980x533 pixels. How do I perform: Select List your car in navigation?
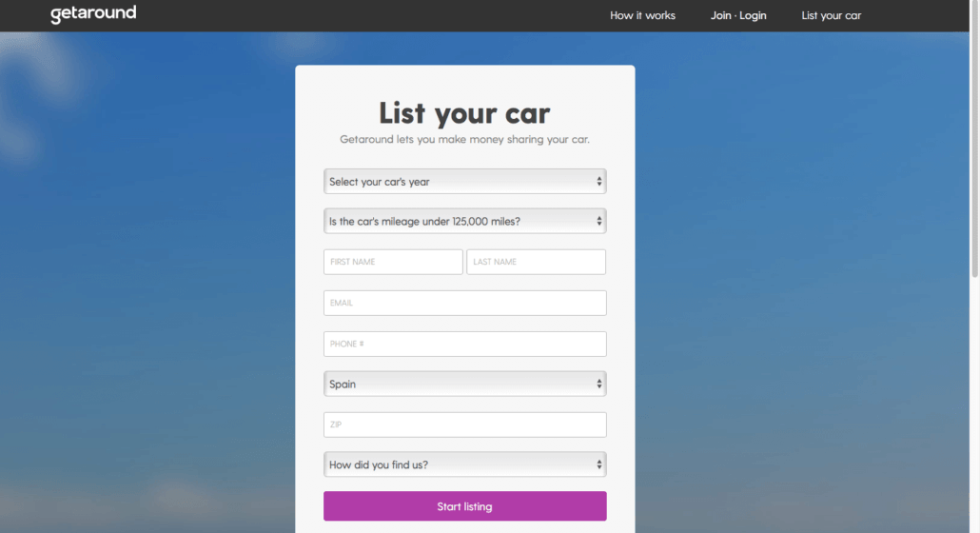[832, 15]
